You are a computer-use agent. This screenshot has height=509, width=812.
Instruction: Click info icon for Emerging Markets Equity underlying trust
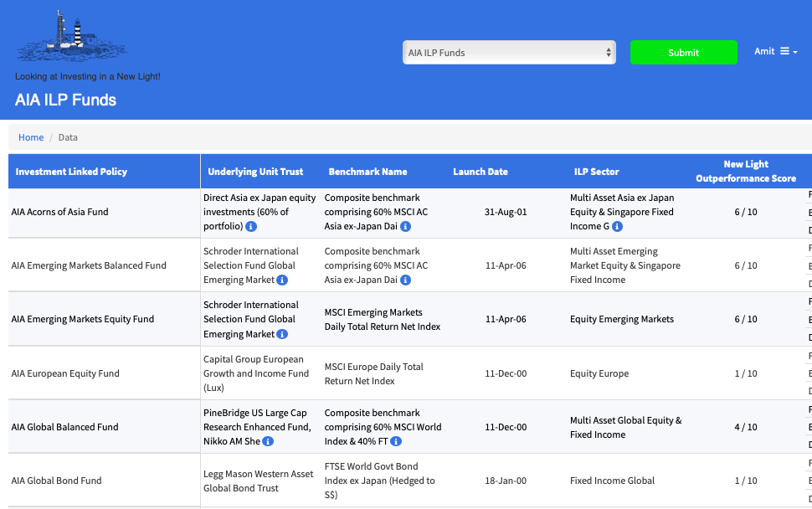click(282, 334)
